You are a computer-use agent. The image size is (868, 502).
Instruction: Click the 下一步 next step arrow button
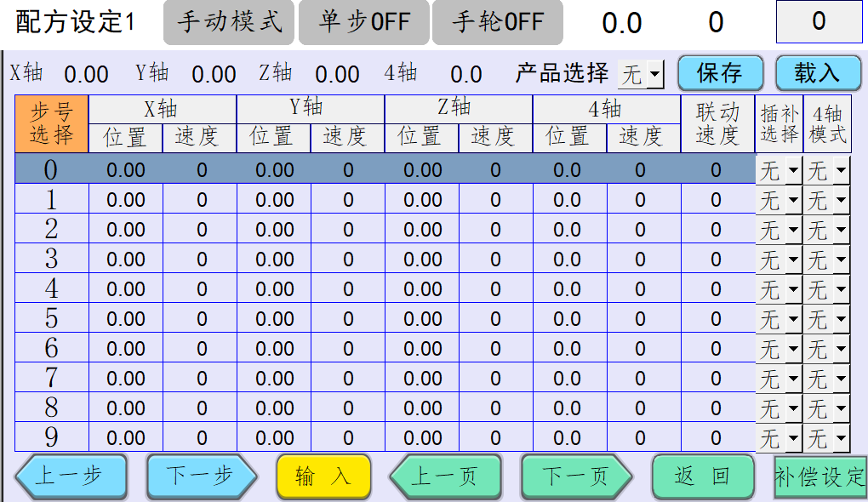tap(201, 476)
